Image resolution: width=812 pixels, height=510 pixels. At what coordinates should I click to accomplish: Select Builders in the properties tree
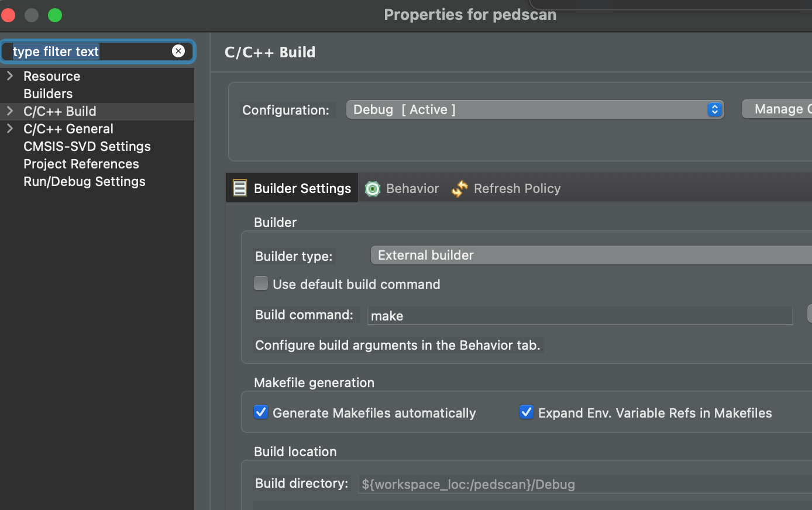click(48, 94)
